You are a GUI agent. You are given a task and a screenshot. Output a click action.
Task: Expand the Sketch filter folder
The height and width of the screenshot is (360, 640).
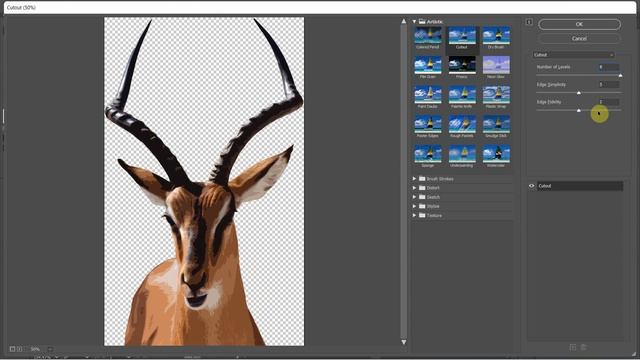pos(414,197)
